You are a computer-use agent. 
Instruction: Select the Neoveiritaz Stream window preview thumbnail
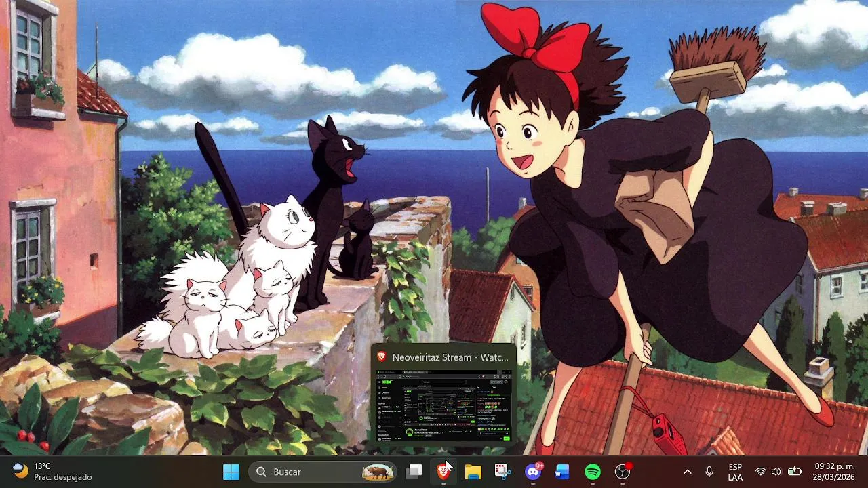tap(444, 405)
